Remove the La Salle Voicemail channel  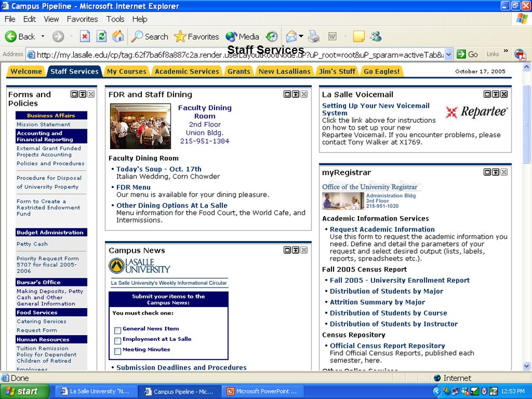click(504, 94)
